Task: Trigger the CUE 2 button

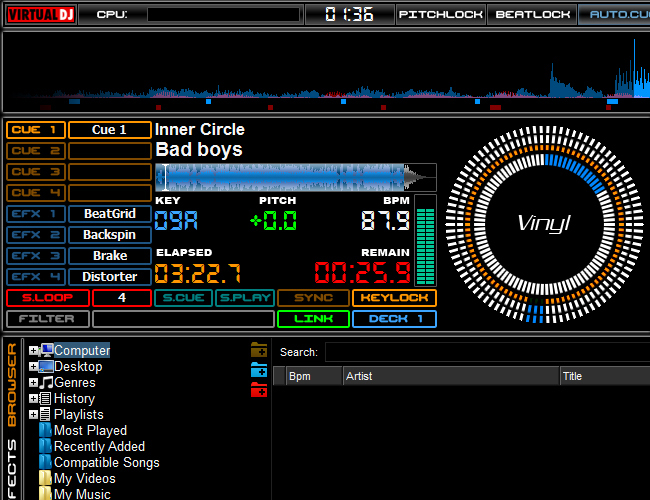Action: (x=36, y=151)
